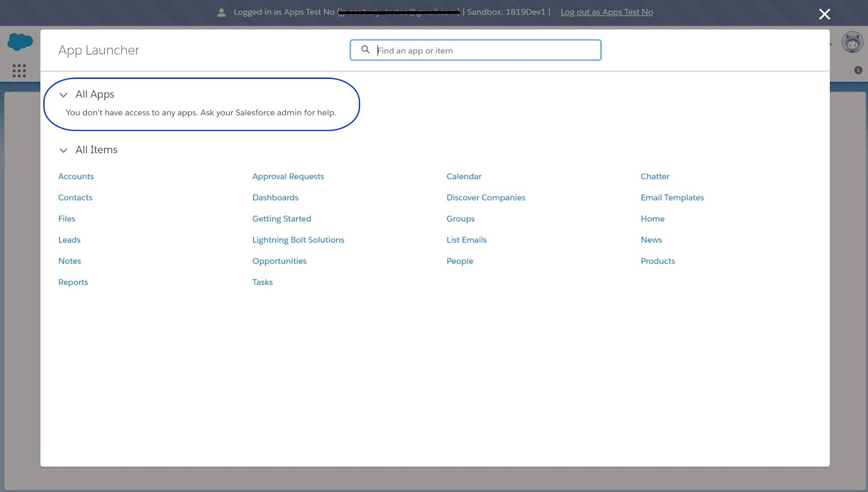Select People item
Image resolution: width=868 pixels, height=492 pixels.
(x=460, y=261)
